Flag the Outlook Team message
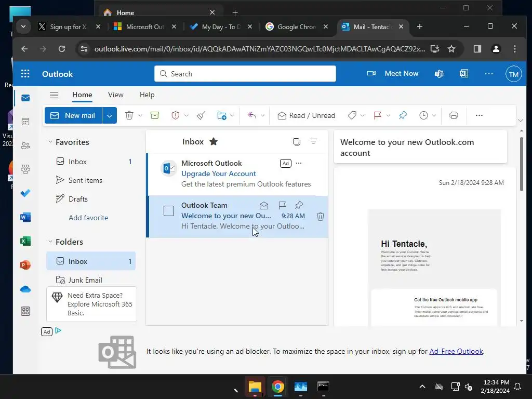The image size is (532, 399). click(282, 205)
